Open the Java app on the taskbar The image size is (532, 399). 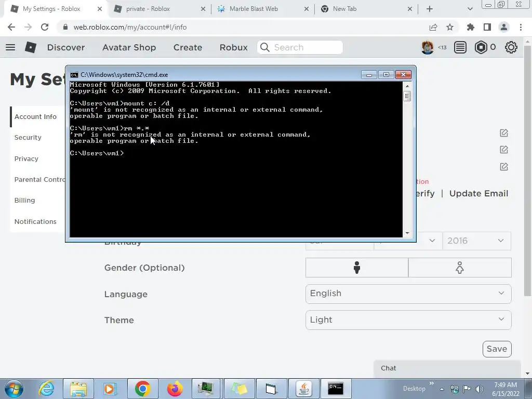[x=303, y=389]
